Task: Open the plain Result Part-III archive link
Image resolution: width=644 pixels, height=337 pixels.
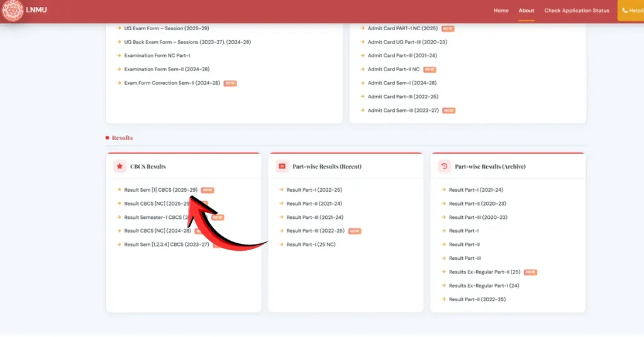Action: tap(465, 258)
